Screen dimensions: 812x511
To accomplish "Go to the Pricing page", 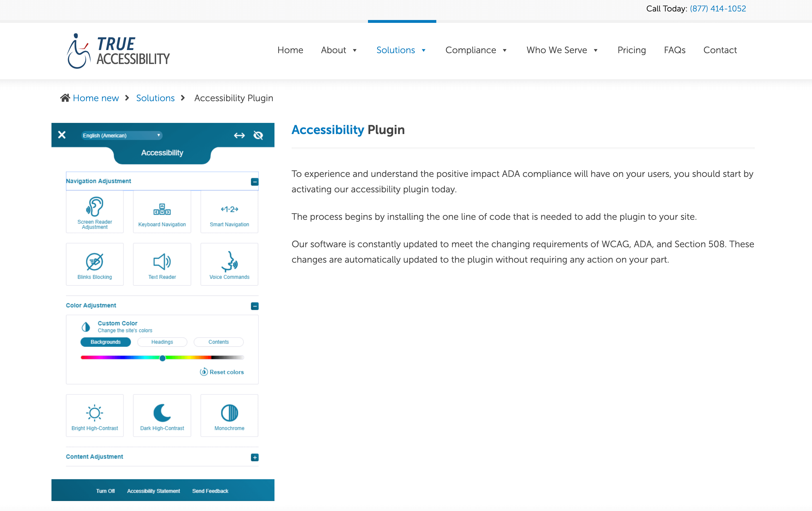I will pos(632,50).
